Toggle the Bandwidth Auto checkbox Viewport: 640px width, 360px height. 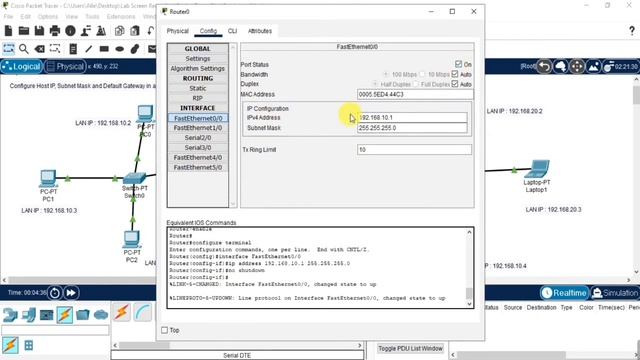click(x=455, y=74)
